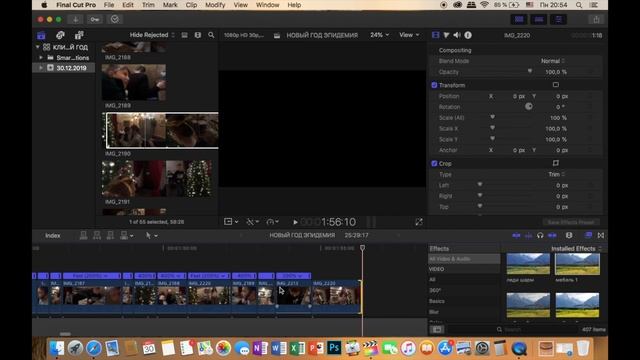Search the browser with magnifier icon
This screenshot has height=360, width=640.
click(211, 35)
